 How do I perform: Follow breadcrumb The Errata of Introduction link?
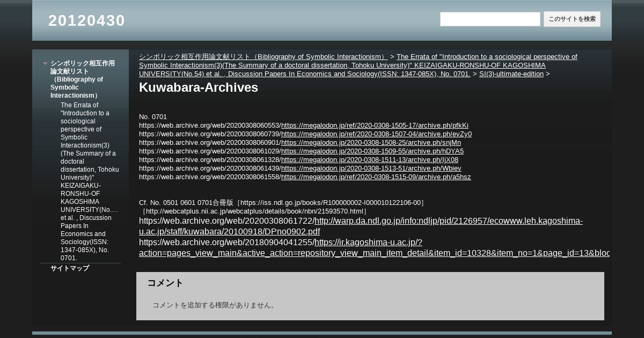358,65
